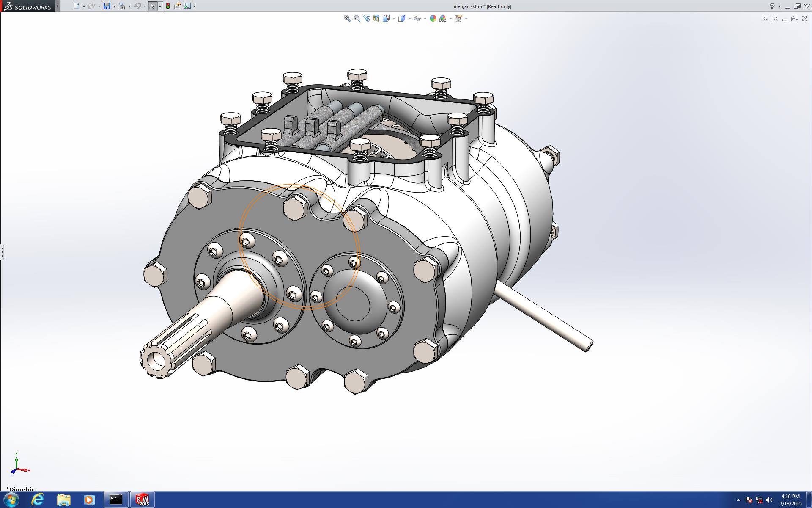This screenshot has height=508, width=812.
Task: Click the Previous View icon
Action: (366, 18)
